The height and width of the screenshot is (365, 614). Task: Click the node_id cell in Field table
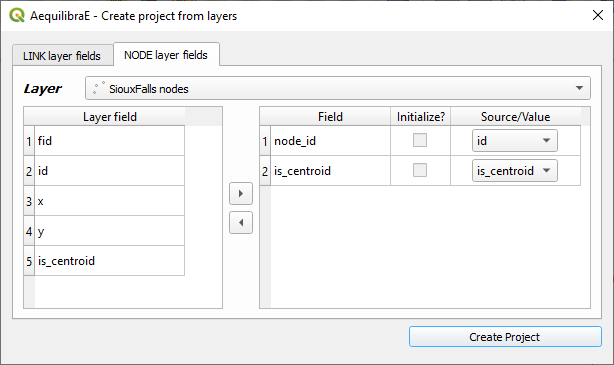point(330,141)
